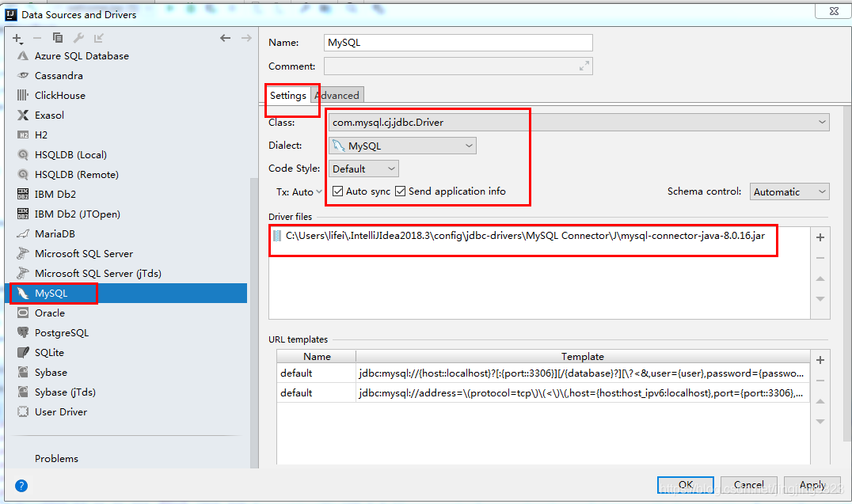Navigate forward with right arrow
The width and height of the screenshot is (852, 504).
246,37
